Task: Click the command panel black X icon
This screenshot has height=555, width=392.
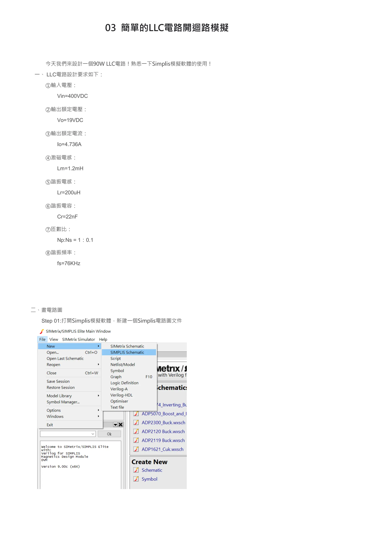Action: [x=121, y=424]
